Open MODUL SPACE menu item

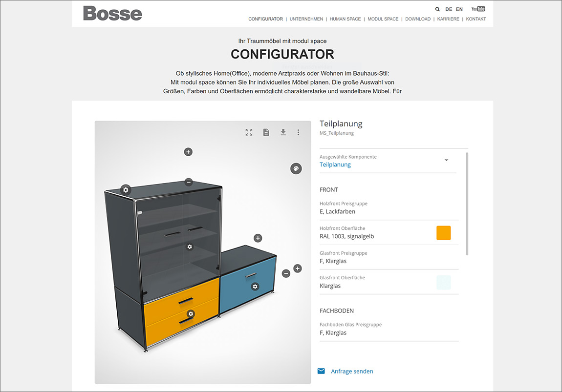pos(383,19)
